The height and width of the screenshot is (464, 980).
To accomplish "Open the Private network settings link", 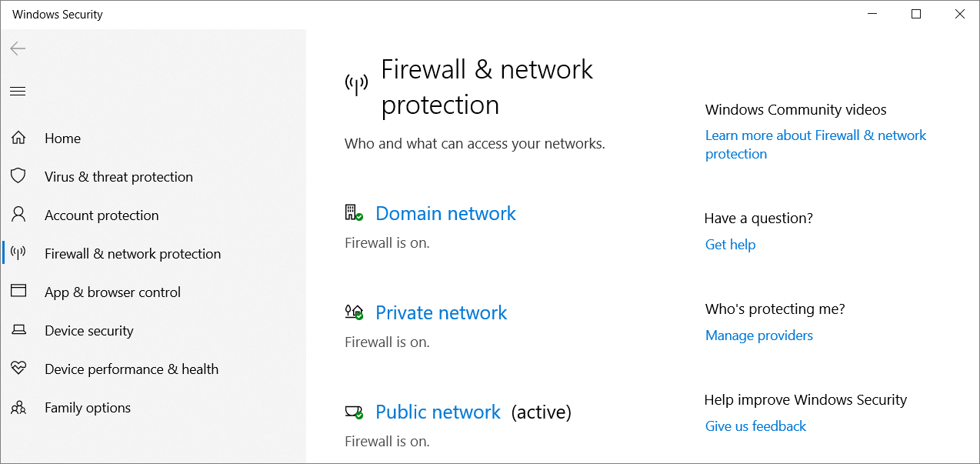I will [441, 312].
